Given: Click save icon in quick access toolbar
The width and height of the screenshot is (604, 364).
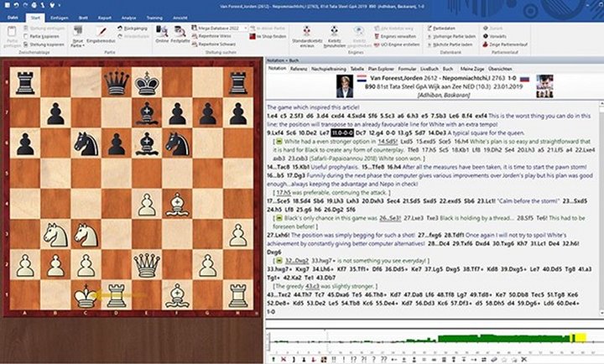Looking at the screenshot, I should 7,5.
